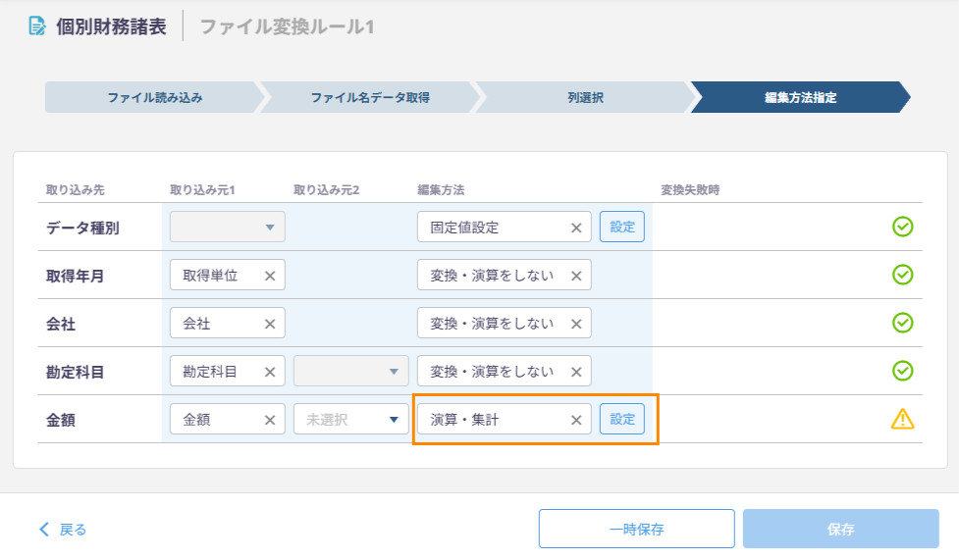Click 会社 source combo box

tap(228, 323)
